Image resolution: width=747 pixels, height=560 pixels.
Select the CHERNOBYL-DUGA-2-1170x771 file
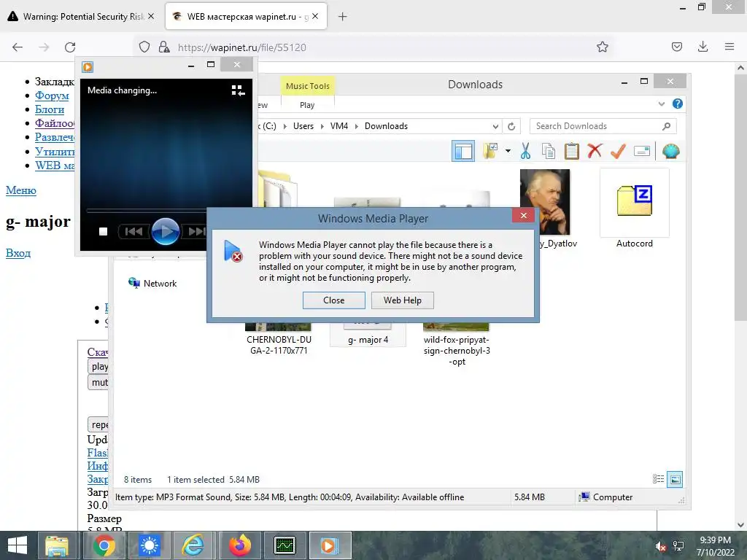[279, 340]
